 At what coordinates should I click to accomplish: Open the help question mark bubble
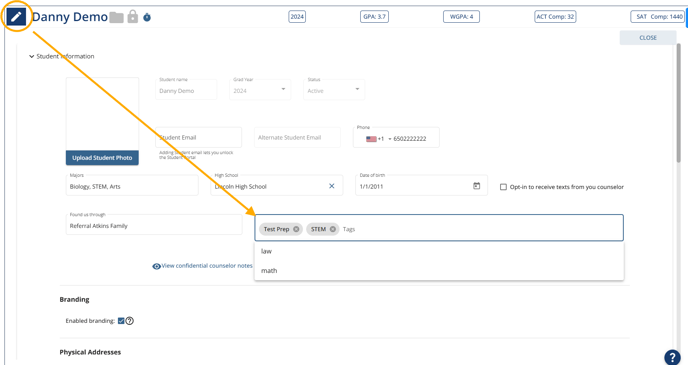pyautogui.click(x=672, y=357)
